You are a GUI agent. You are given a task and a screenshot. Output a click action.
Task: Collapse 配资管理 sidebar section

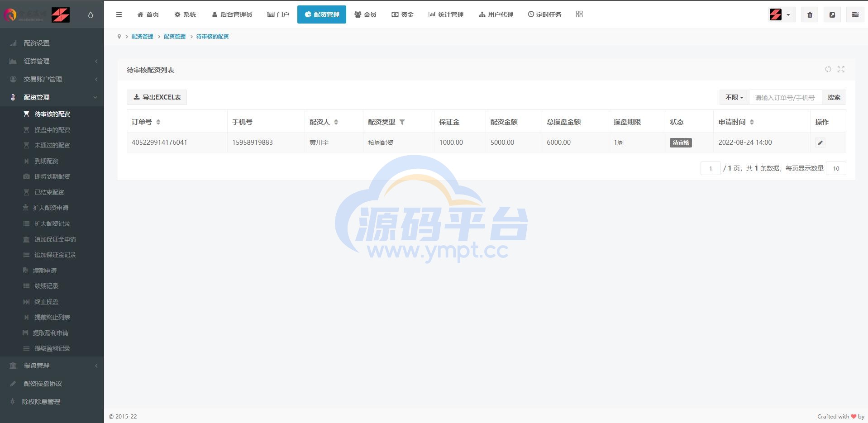click(x=52, y=97)
